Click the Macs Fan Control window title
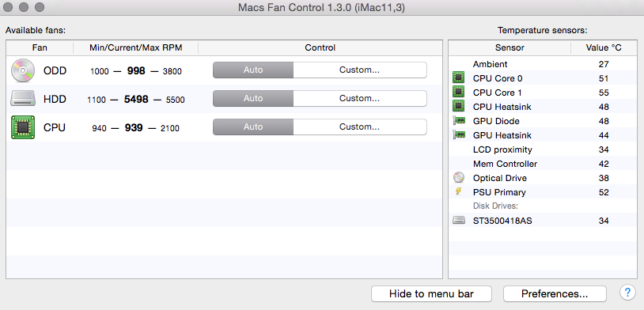 321,7
